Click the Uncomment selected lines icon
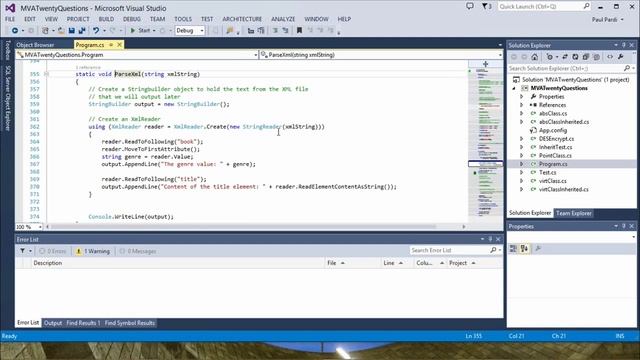640x360 pixels. click(x=285, y=31)
